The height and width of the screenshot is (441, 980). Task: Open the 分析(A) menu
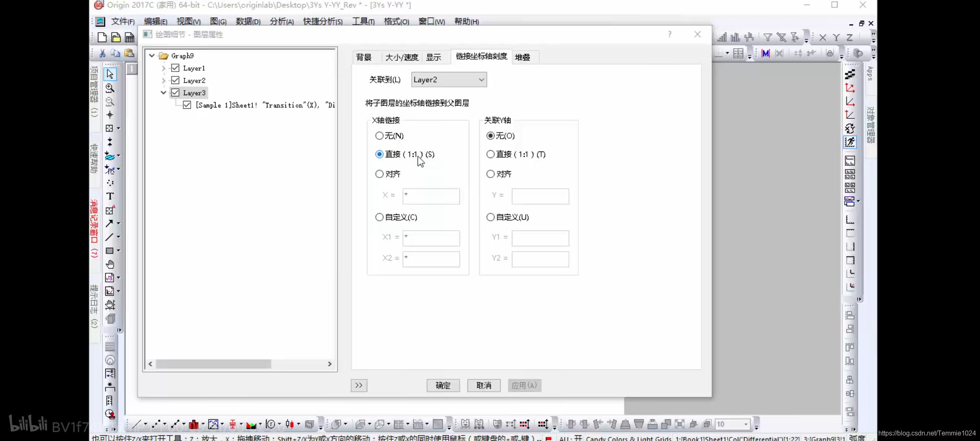[282, 21]
